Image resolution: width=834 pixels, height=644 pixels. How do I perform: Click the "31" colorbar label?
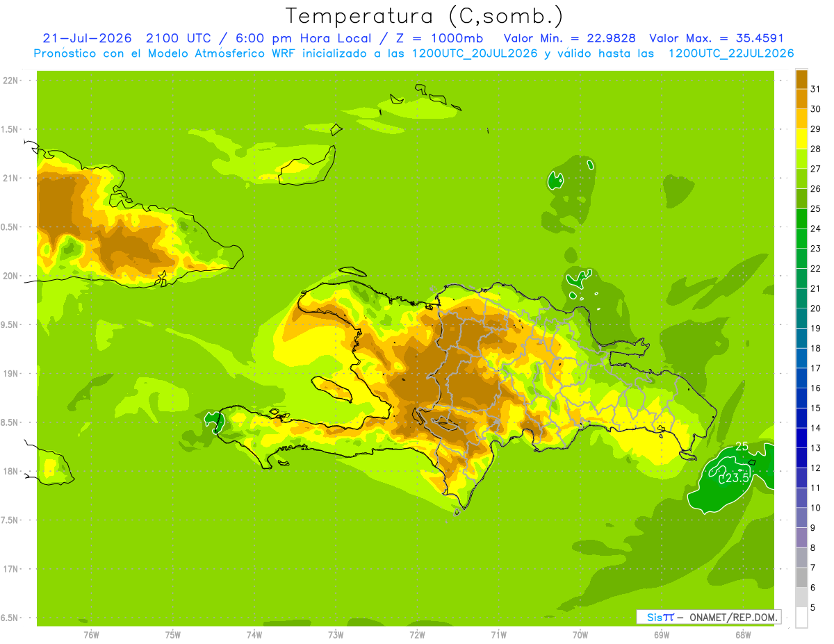coord(816,89)
